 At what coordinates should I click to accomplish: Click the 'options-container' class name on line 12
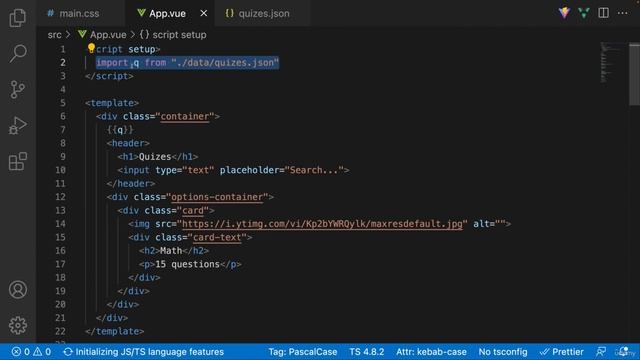click(x=217, y=197)
